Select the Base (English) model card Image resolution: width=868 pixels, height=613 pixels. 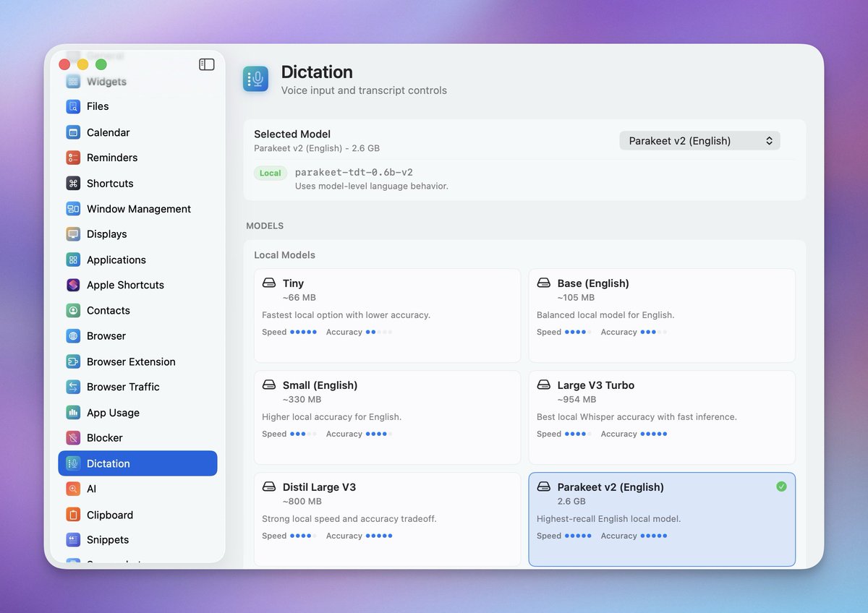[x=662, y=316]
